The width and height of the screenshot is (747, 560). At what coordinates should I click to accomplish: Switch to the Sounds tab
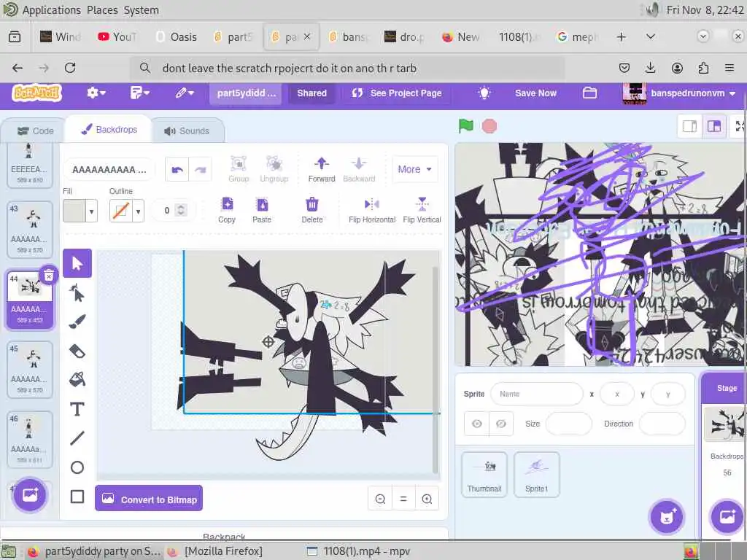tap(187, 131)
